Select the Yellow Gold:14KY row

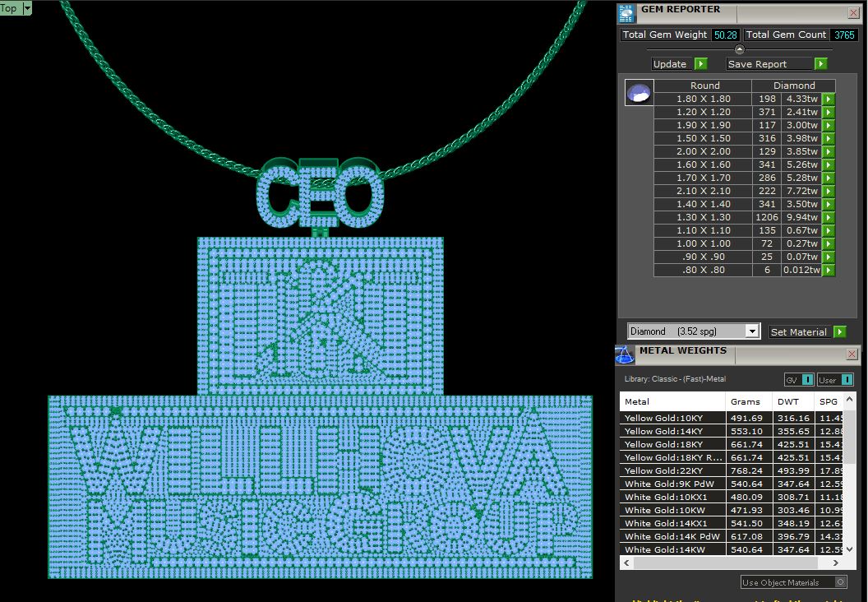[x=732, y=432]
